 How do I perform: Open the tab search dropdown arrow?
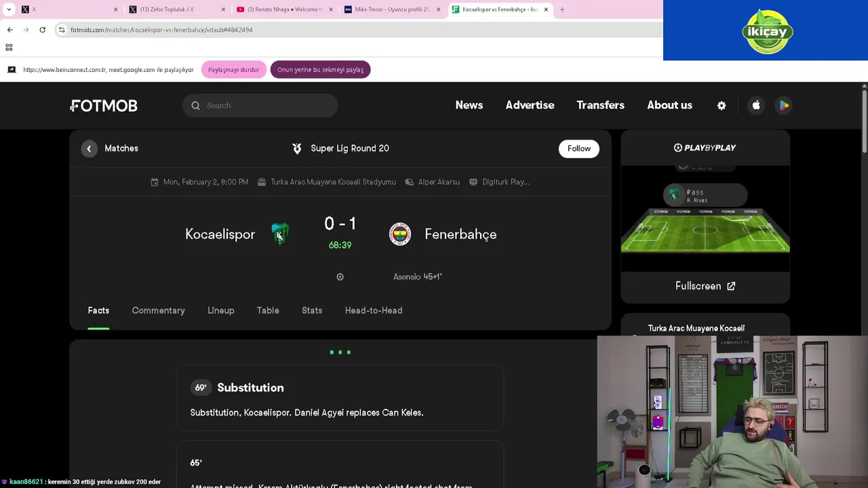[x=9, y=9]
